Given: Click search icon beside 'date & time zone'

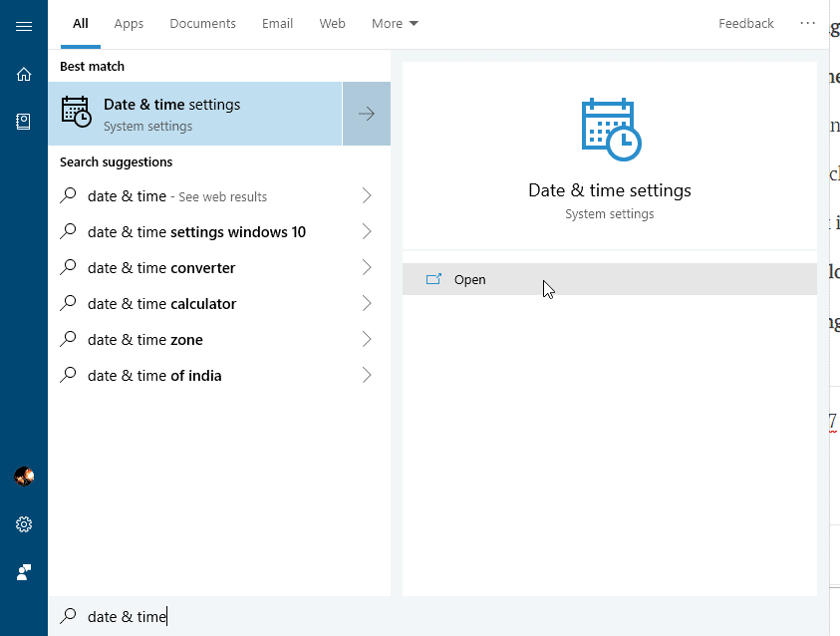Looking at the screenshot, I should 68,339.
